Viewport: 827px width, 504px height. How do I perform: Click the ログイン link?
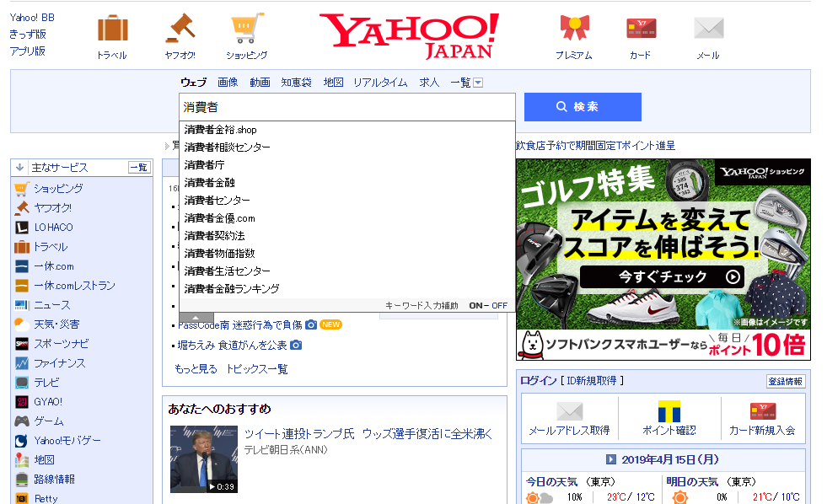click(x=539, y=381)
